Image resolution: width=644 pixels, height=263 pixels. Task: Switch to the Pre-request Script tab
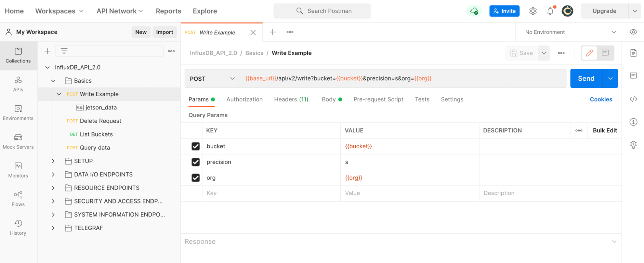coord(378,99)
